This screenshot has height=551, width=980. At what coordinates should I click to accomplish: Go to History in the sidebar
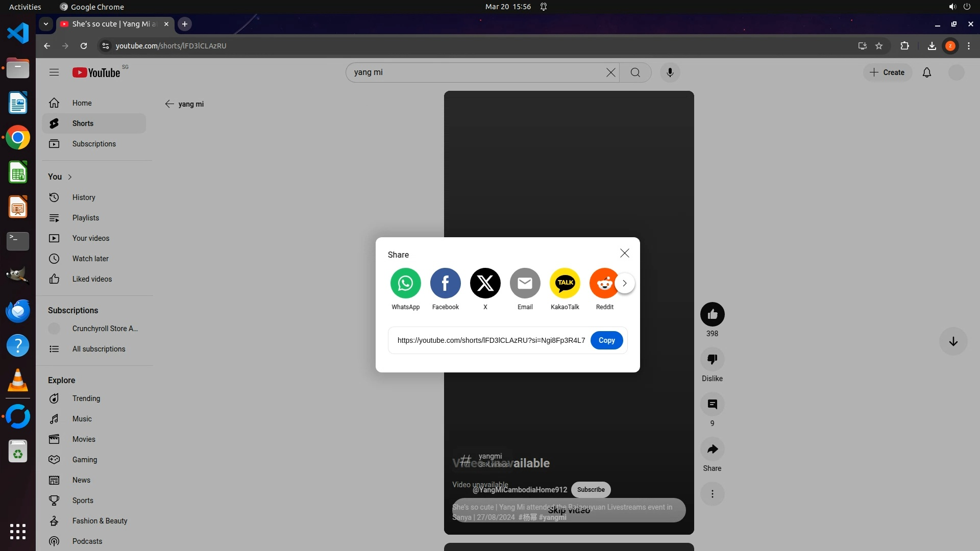pos(84,197)
